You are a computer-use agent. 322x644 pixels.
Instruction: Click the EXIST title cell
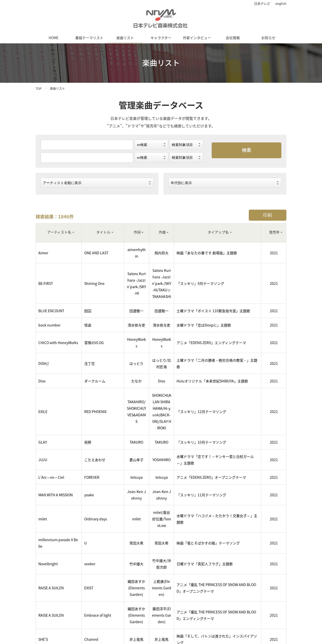[x=103, y=588]
